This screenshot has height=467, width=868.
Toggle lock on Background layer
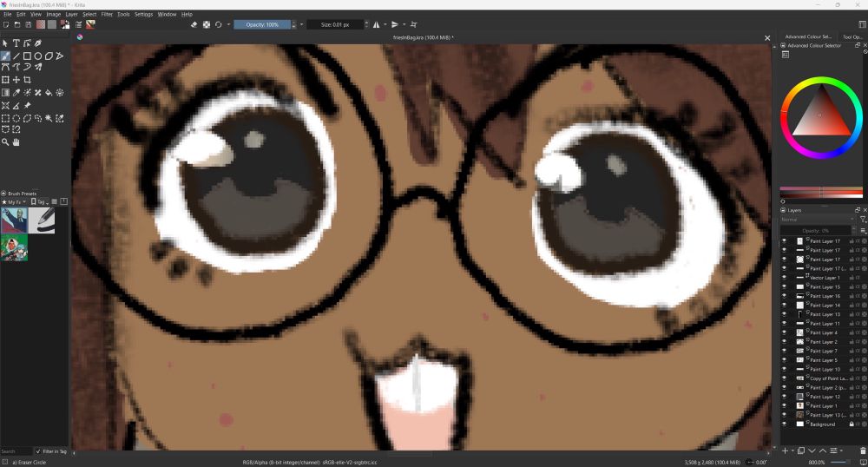(852, 424)
